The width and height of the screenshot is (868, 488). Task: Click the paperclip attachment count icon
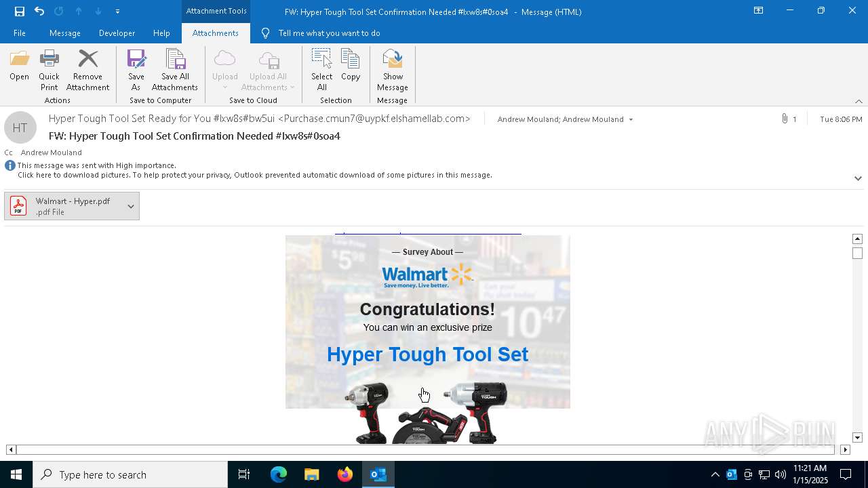(x=785, y=119)
